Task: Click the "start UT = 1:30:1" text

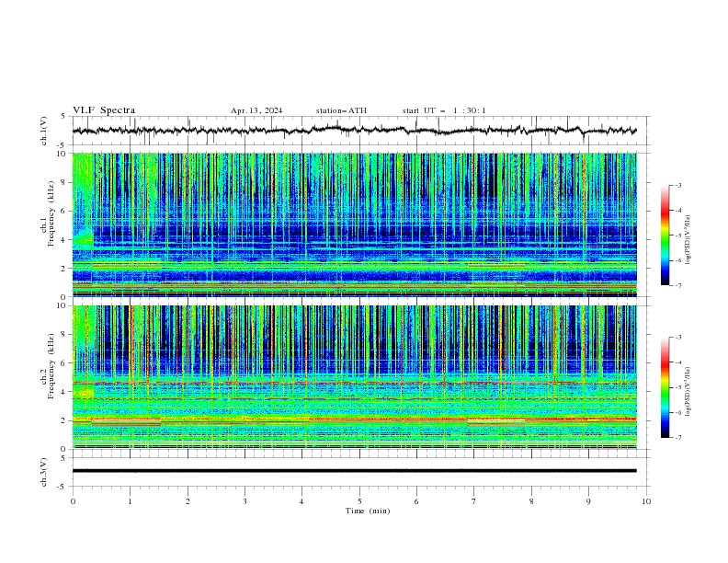Action: coord(444,110)
